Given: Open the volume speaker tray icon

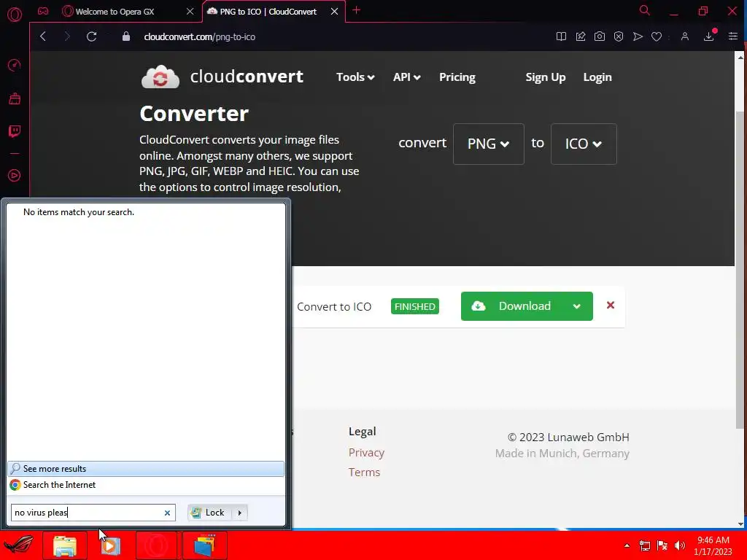Looking at the screenshot, I should [x=680, y=545].
